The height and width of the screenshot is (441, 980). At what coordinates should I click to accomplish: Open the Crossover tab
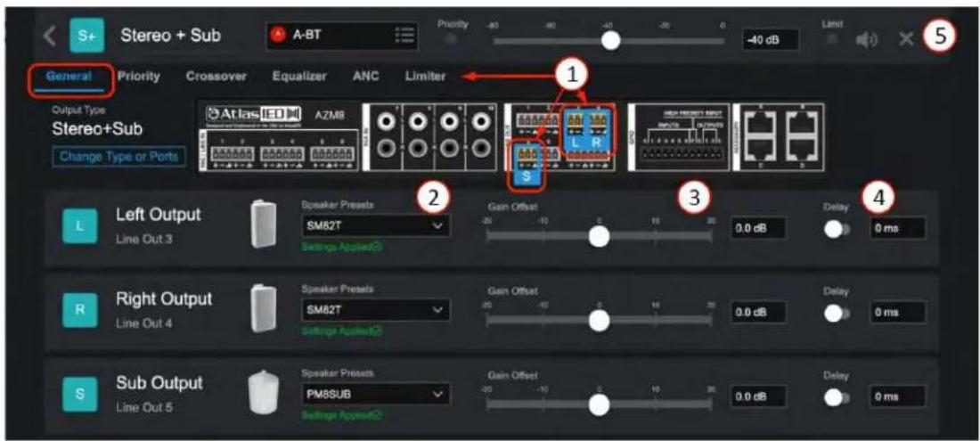[x=216, y=77]
